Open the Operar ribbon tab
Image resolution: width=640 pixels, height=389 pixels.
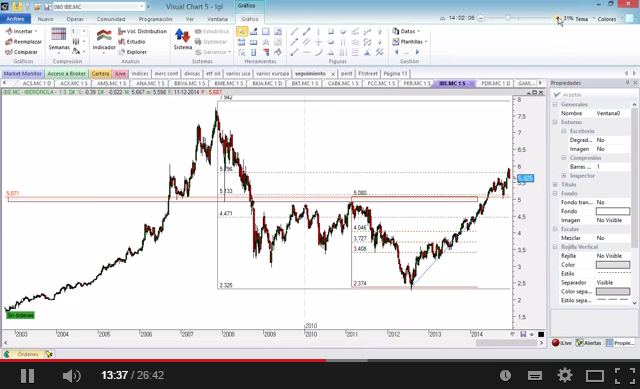(x=75, y=19)
